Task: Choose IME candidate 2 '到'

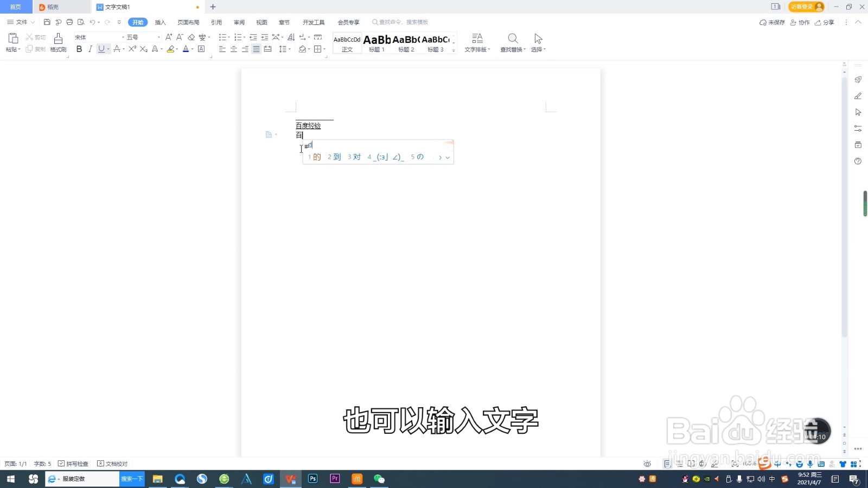Action: 334,157
